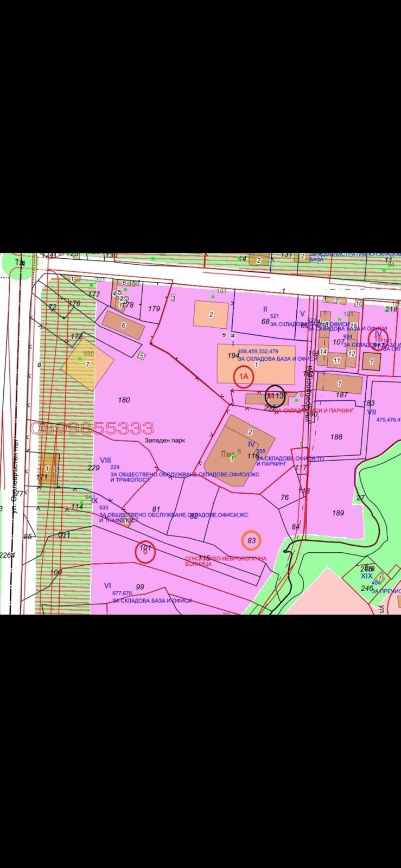This screenshot has width=401, height=868.
Task: Click parcel number 179
Action: 154,309
